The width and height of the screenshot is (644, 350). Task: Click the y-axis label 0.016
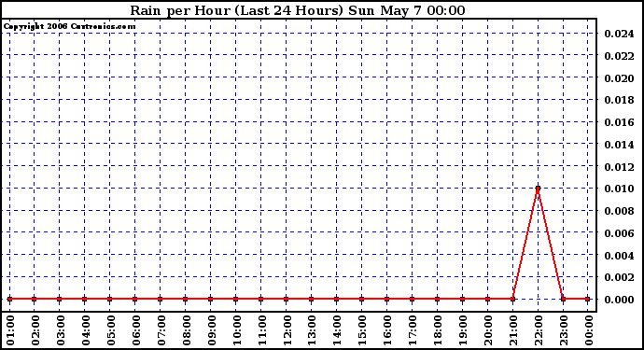[x=619, y=122]
